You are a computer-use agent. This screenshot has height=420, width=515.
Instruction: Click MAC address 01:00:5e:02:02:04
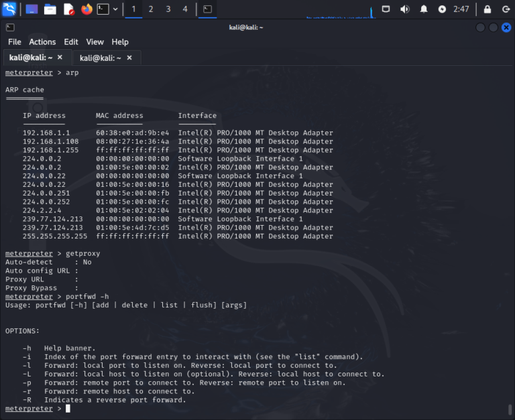[x=133, y=210]
